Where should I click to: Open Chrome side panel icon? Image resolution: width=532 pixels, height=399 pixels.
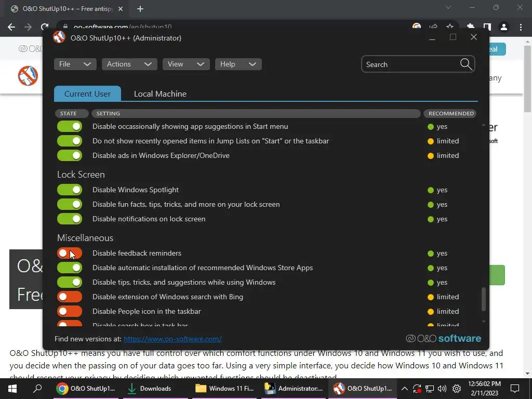(x=487, y=27)
